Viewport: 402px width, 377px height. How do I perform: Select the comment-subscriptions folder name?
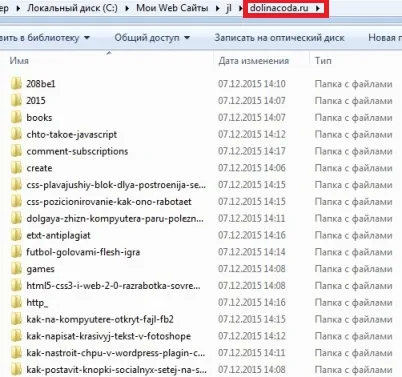[77, 151]
